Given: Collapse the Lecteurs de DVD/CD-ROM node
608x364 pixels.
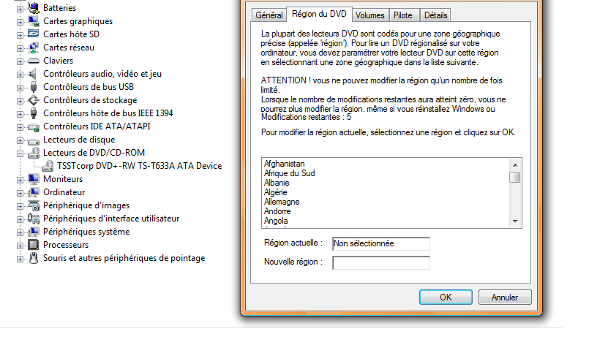Looking at the screenshot, I should click(x=20, y=153).
